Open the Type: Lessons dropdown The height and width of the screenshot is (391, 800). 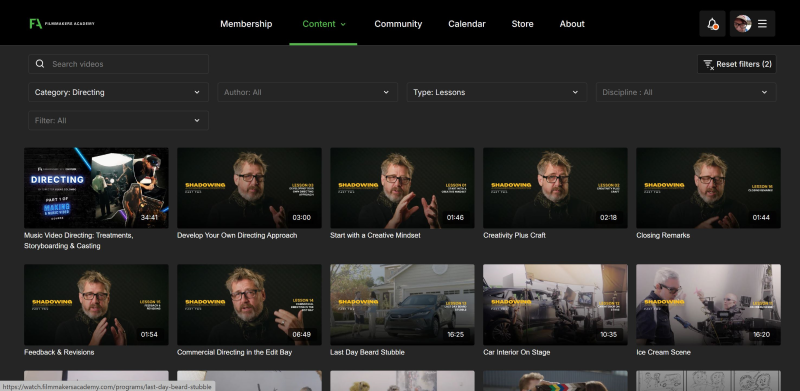pyautogui.click(x=497, y=92)
